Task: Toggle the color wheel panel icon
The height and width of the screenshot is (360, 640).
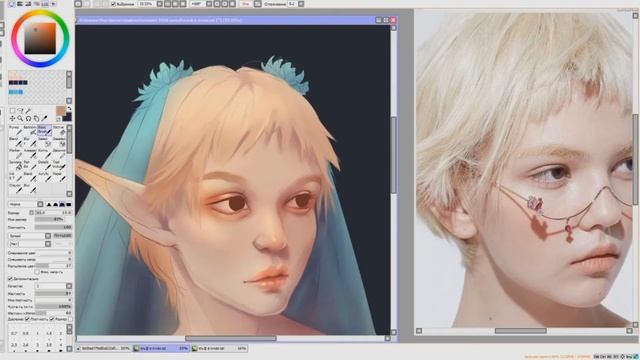Action: [12, 4]
